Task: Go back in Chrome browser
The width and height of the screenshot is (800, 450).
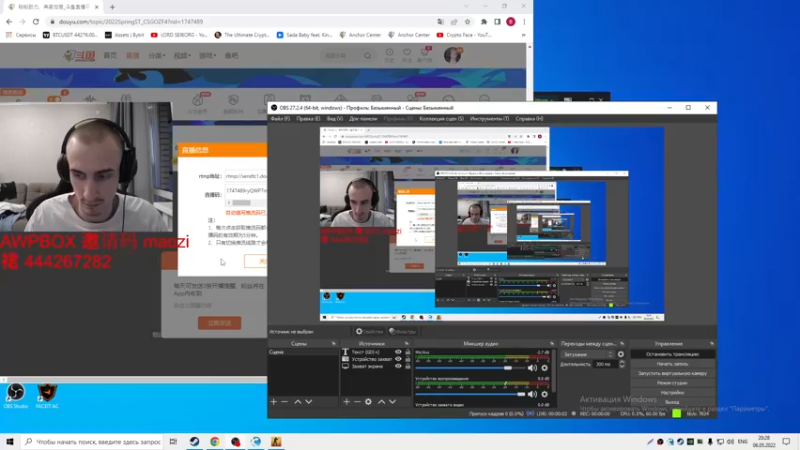Action: coord(9,22)
